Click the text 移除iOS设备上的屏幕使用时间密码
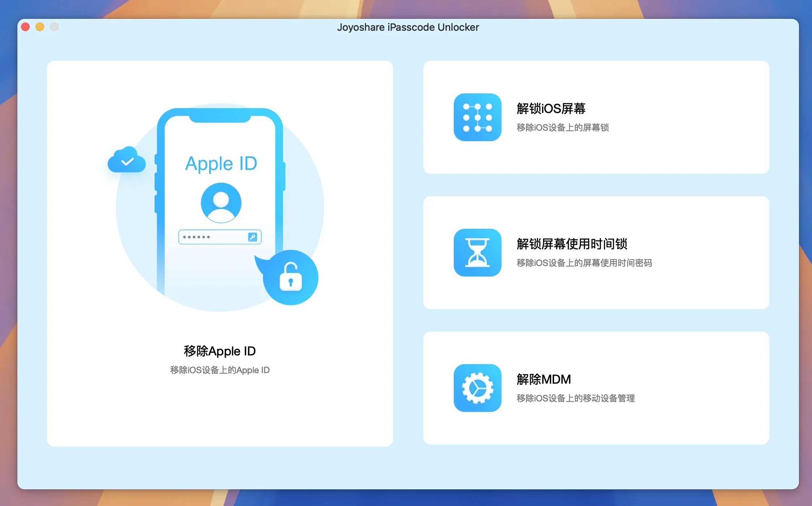The width and height of the screenshot is (812, 506). 584,263
